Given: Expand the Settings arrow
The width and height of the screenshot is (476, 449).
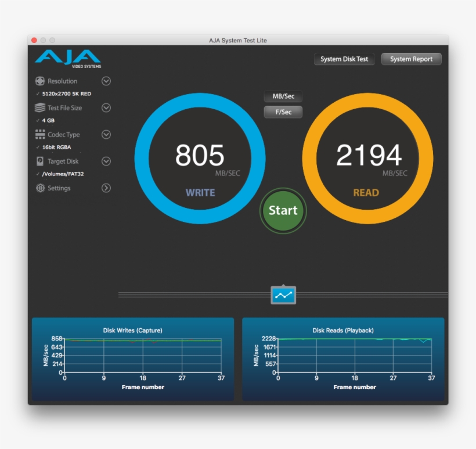Looking at the screenshot, I should tap(106, 188).
